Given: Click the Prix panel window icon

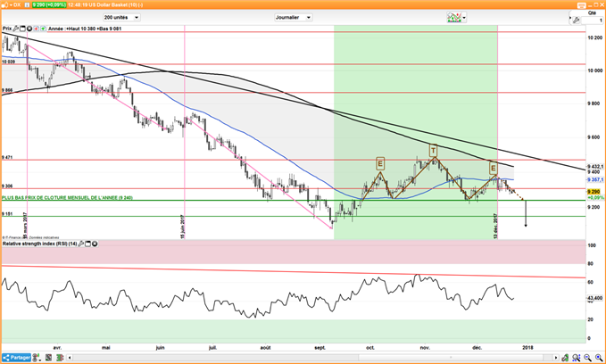Looking at the screenshot, I should tap(22, 29).
